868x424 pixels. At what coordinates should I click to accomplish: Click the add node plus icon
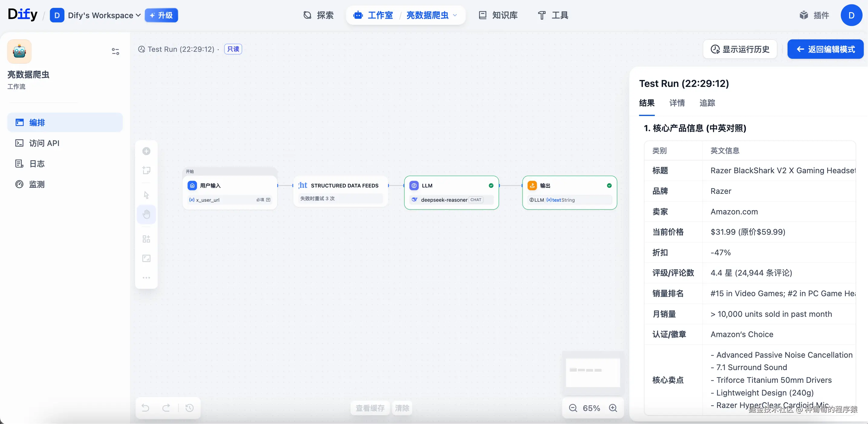pos(146,151)
